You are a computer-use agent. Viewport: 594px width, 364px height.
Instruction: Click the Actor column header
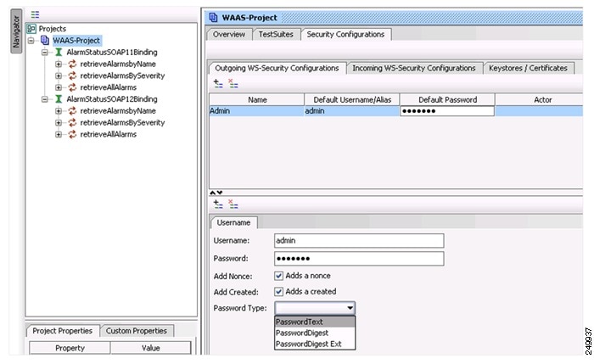(542, 99)
